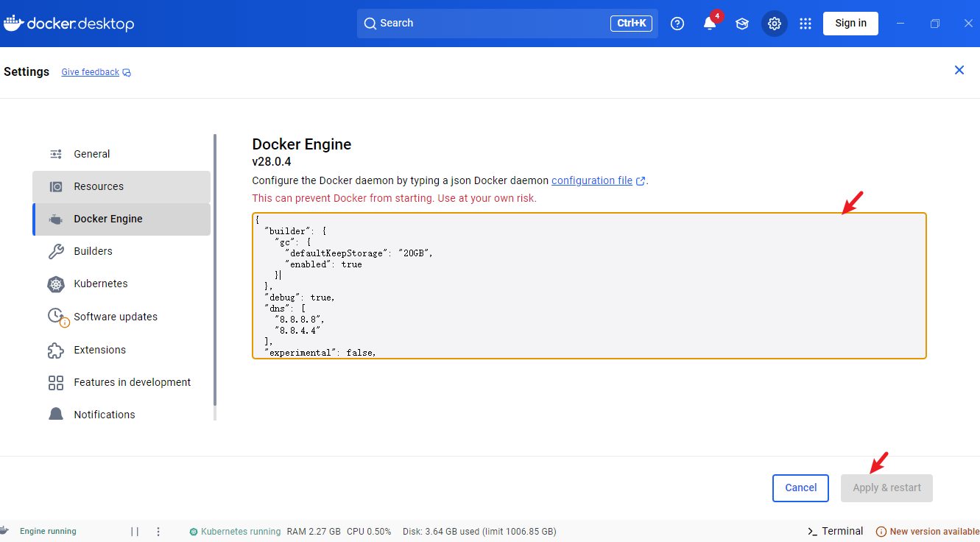Image resolution: width=980 pixels, height=542 pixels.
Task: Click the Ctrl+K shortcut badge
Action: [x=631, y=24]
